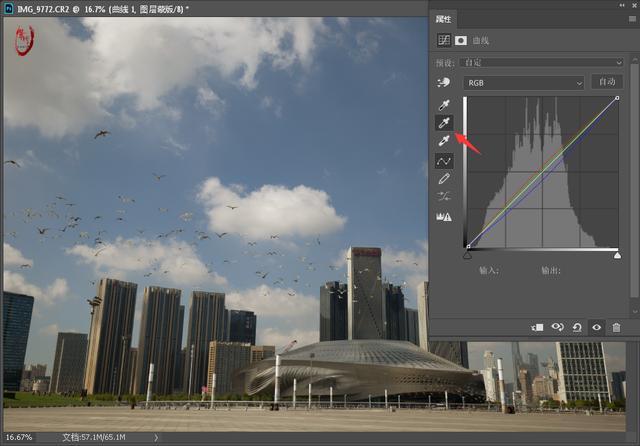Screen dimensions: 640x446
Task: Toggle the adjustment layer visibility eye
Action: (597, 327)
